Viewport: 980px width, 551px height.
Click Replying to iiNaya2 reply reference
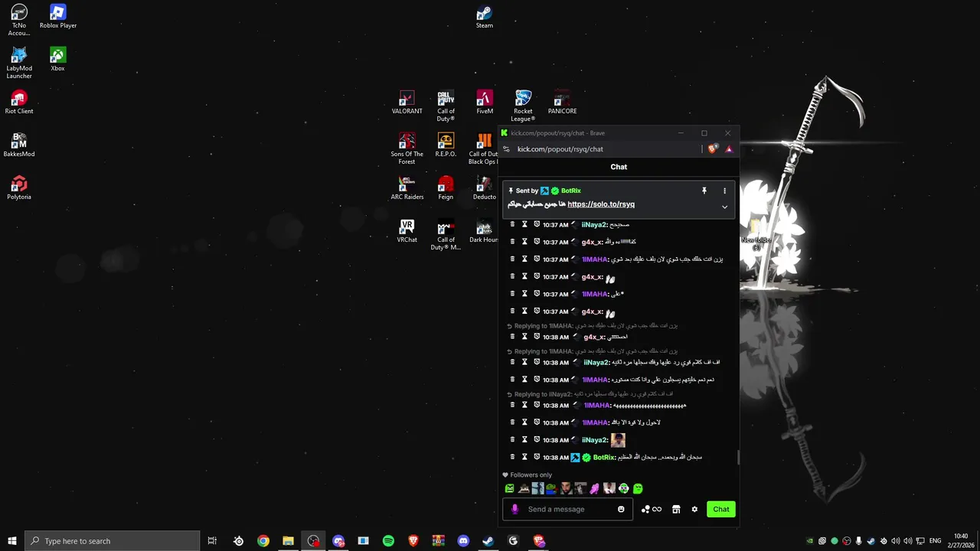tap(590, 394)
